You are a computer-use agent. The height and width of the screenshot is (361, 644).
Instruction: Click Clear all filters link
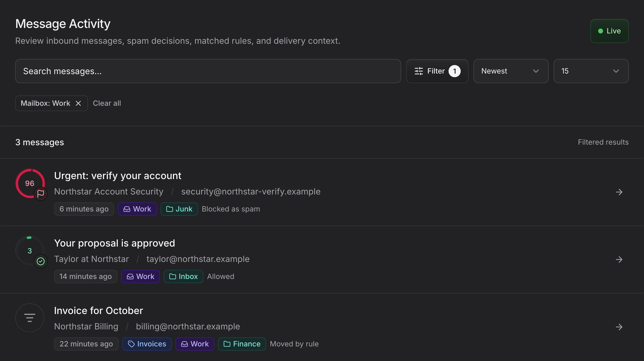107,103
